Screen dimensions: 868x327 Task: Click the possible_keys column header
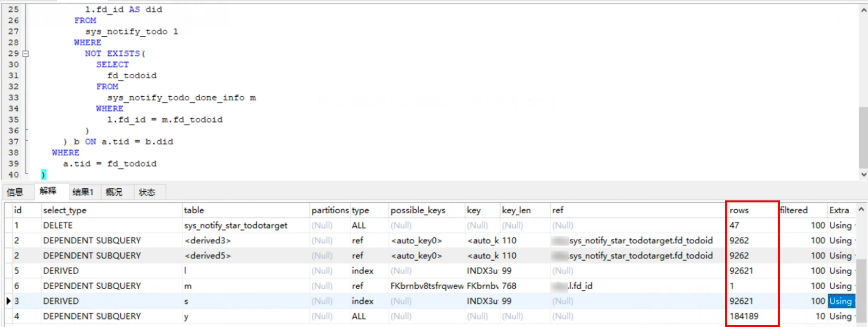(418, 210)
